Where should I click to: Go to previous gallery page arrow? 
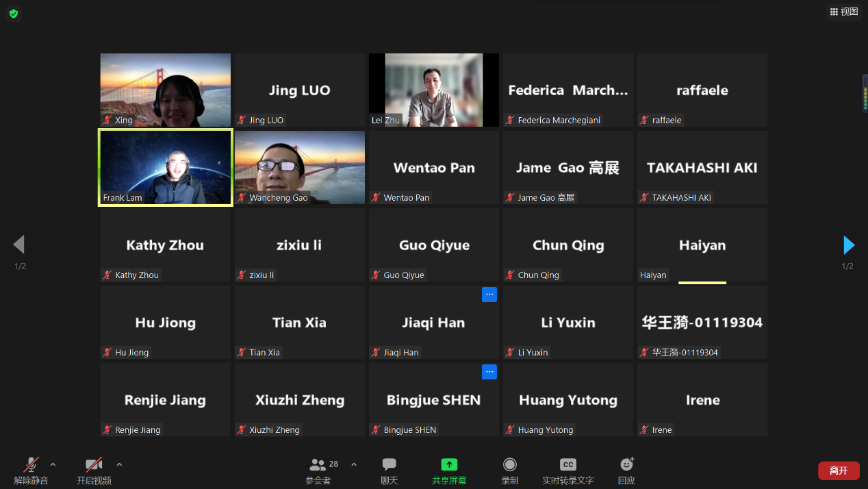point(19,244)
